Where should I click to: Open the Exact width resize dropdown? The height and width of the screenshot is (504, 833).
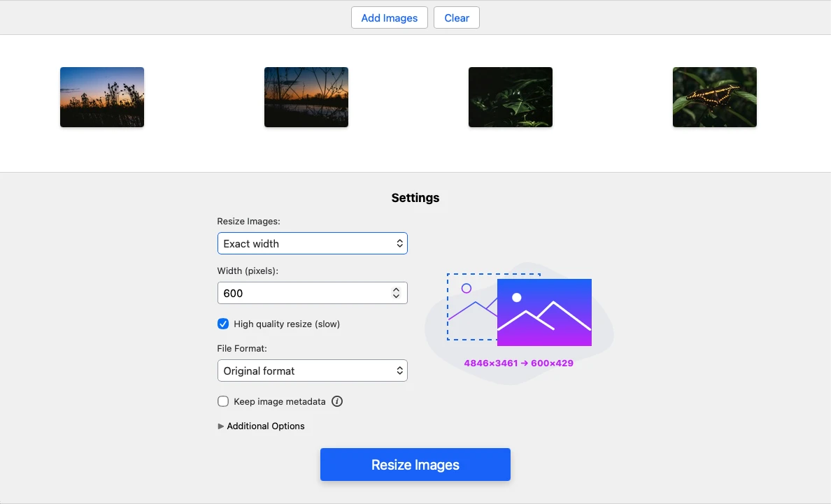313,243
